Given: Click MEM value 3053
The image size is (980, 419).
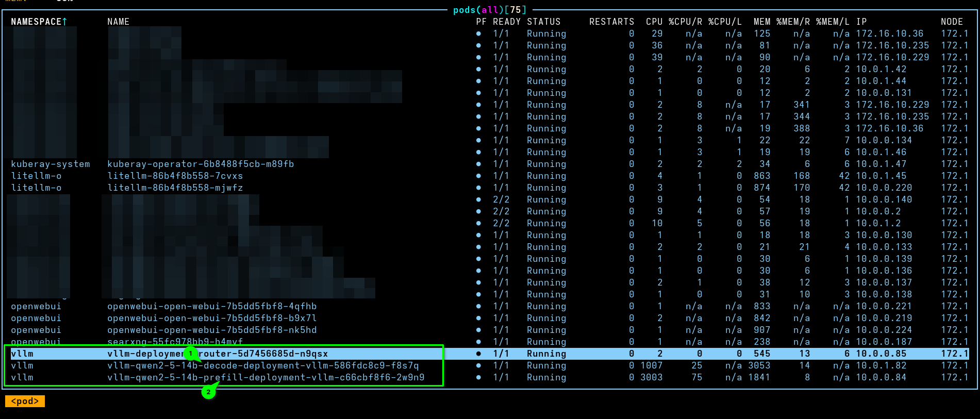Looking at the screenshot, I should (759, 365).
